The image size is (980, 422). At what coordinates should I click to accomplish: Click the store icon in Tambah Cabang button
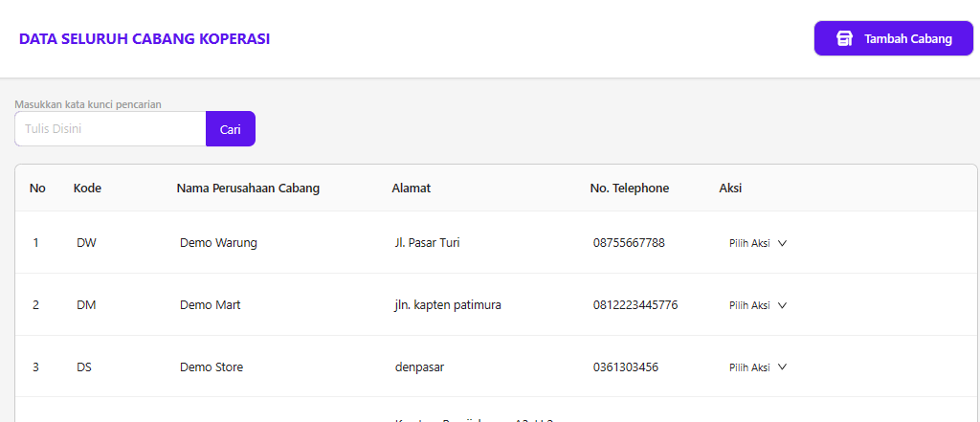(x=844, y=39)
